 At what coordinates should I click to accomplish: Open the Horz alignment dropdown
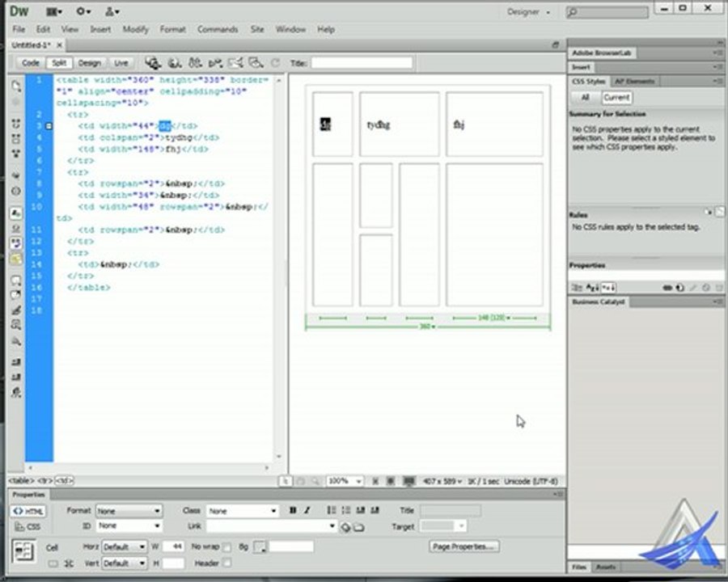coord(125,547)
